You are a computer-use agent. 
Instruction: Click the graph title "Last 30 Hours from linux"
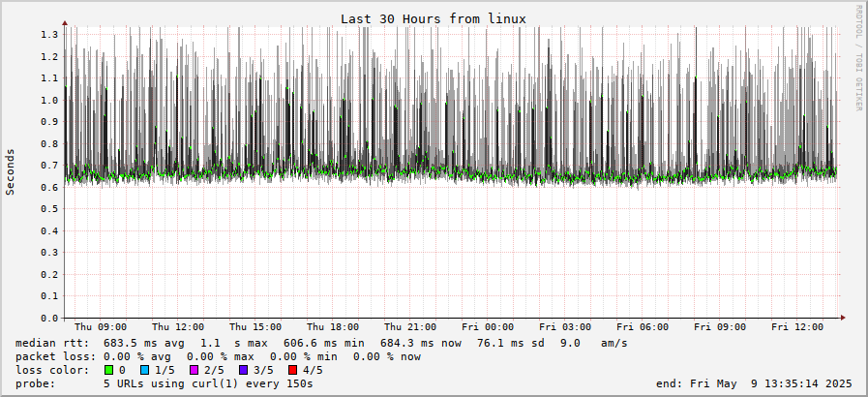434,18
